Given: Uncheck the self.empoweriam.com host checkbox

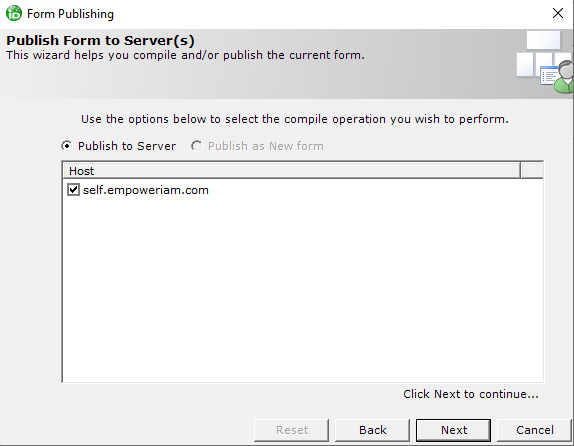Looking at the screenshot, I should pos(73,190).
